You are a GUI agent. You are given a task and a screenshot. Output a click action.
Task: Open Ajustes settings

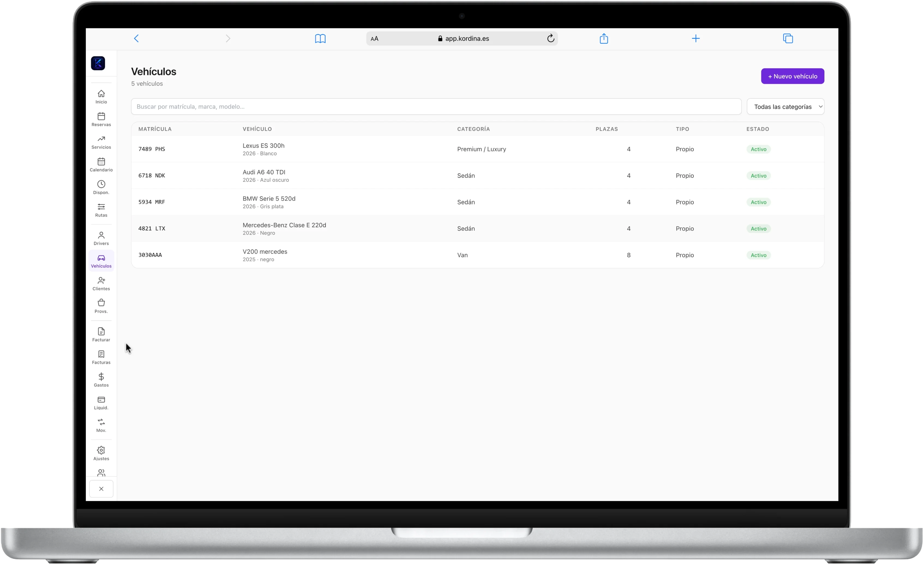click(101, 453)
